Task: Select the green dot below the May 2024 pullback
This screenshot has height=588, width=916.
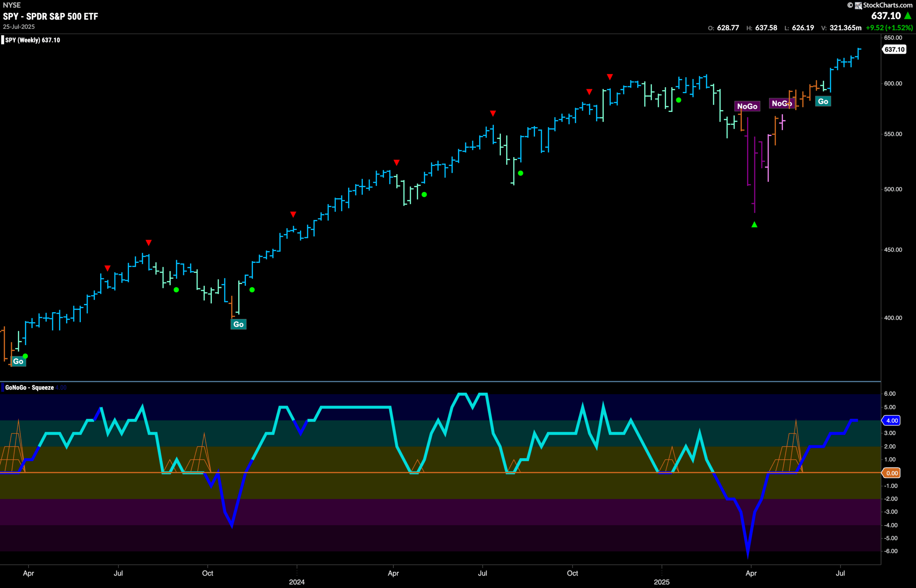Action: [424, 194]
